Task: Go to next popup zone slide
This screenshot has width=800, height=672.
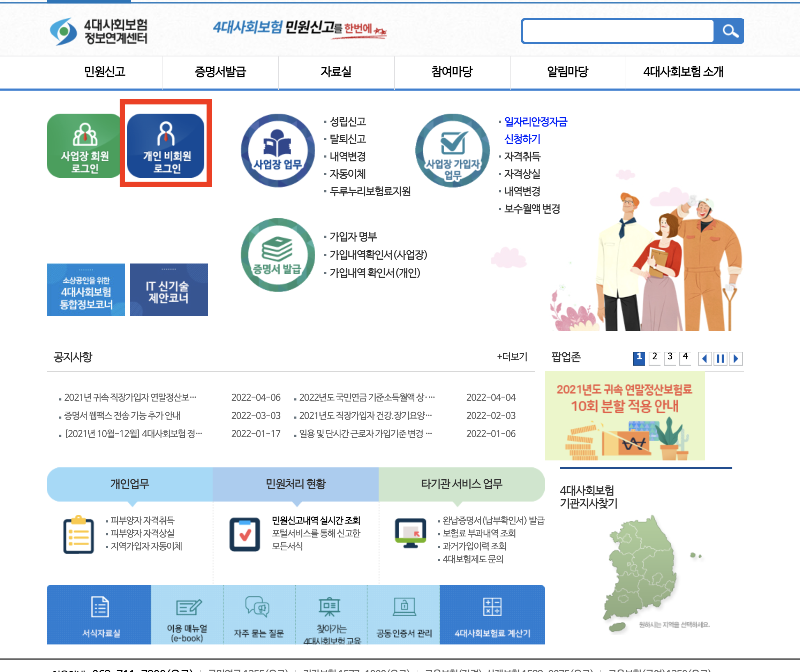Action: click(735, 358)
